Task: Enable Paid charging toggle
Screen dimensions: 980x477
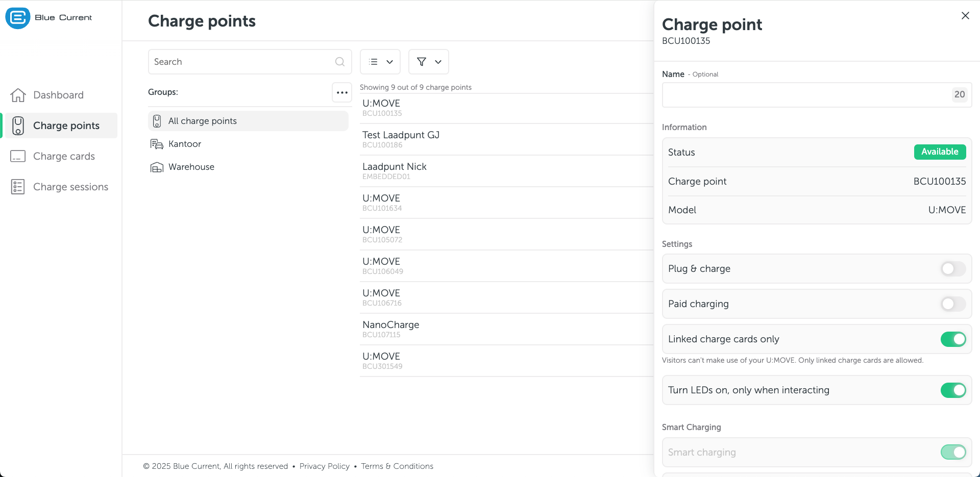Action: [x=953, y=304]
